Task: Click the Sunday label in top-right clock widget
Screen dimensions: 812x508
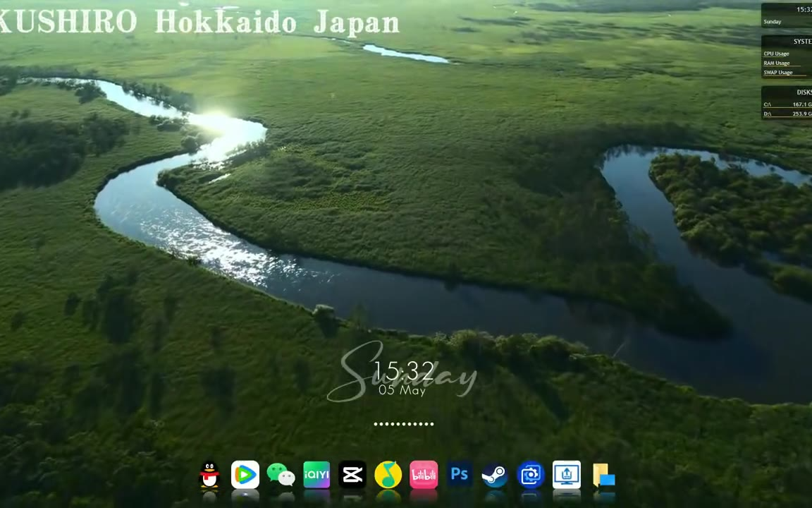Action: click(x=773, y=22)
